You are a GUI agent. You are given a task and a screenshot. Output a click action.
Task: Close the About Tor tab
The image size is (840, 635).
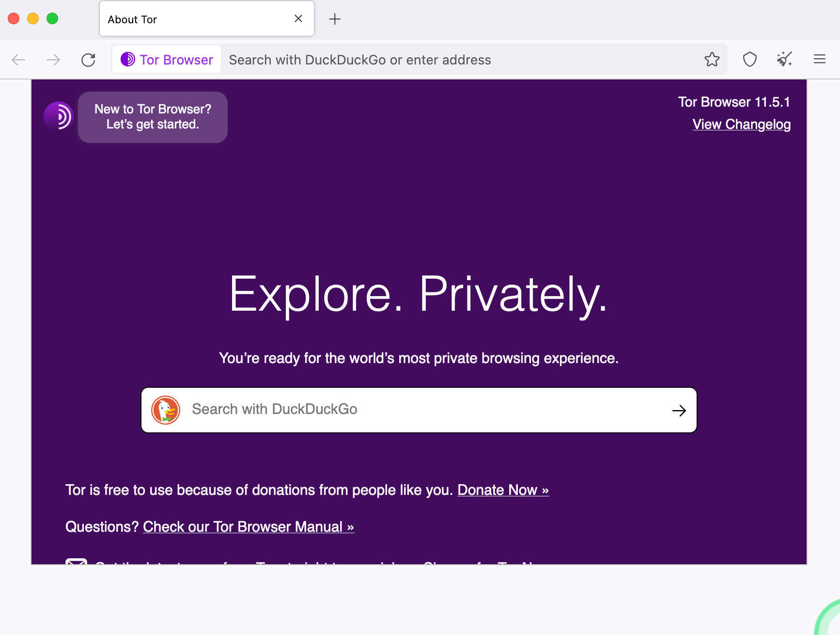tap(298, 18)
